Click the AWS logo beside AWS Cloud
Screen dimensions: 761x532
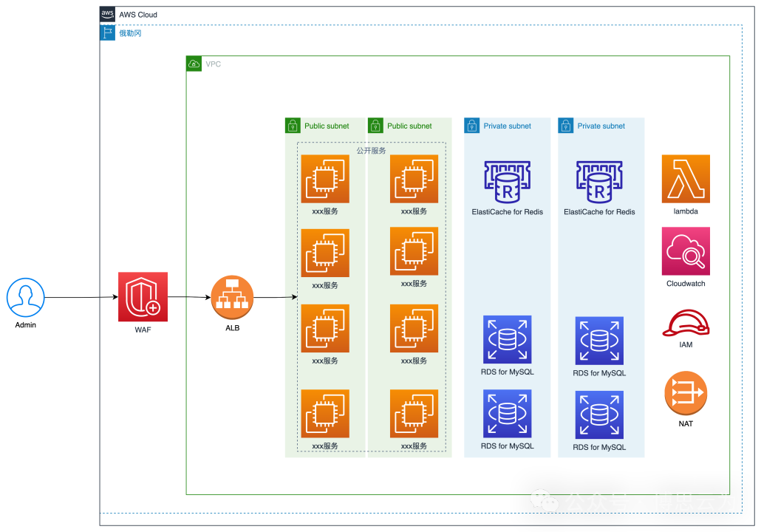click(x=107, y=14)
